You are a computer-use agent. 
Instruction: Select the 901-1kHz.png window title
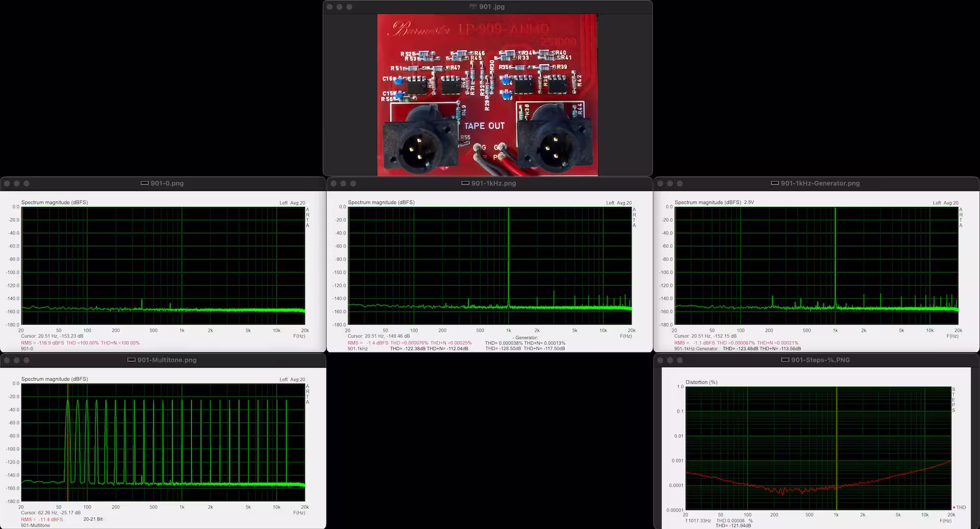[x=494, y=183]
